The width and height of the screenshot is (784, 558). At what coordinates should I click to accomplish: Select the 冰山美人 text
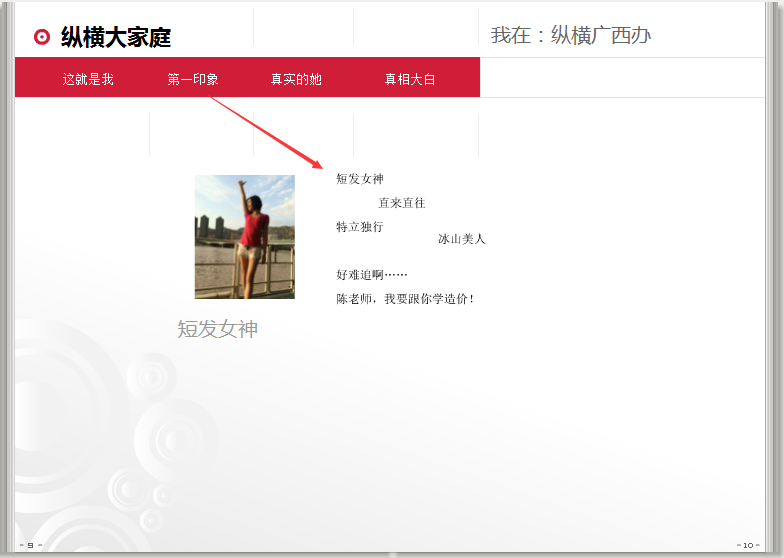click(x=462, y=239)
